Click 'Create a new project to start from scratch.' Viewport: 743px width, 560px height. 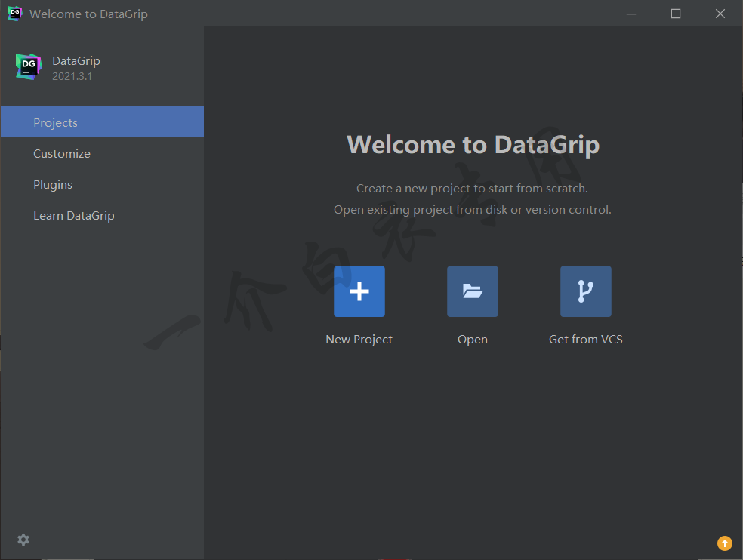coord(472,189)
